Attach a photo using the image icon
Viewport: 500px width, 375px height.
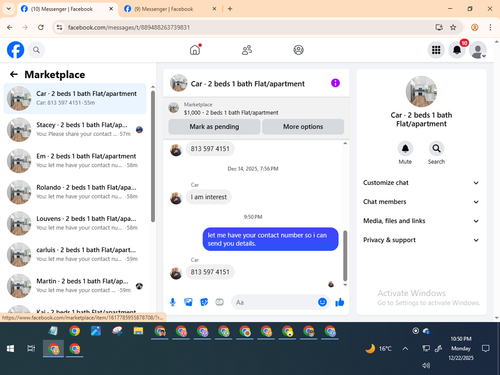click(188, 302)
